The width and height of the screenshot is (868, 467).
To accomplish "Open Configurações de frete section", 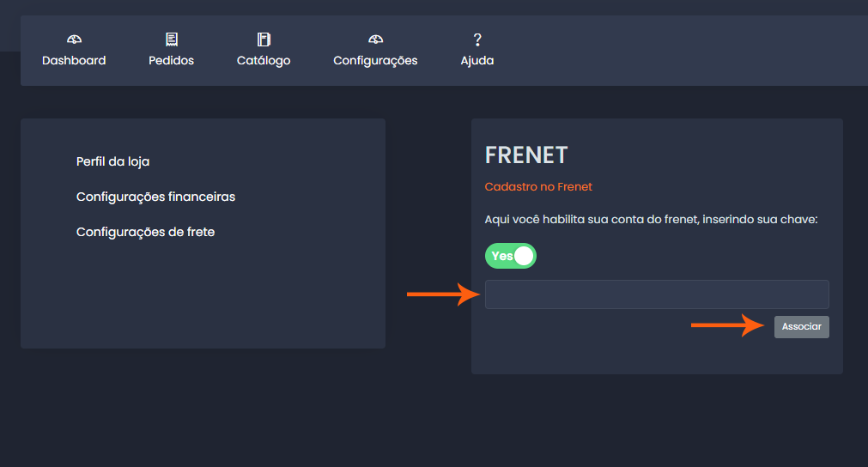I will point(145,232).
